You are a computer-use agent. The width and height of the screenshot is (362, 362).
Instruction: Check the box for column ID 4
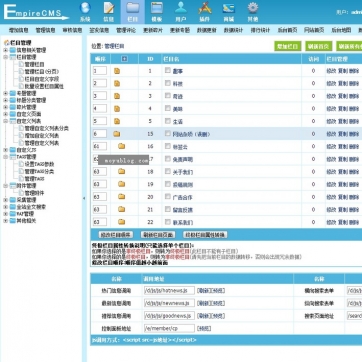click(x=168, y=108)
